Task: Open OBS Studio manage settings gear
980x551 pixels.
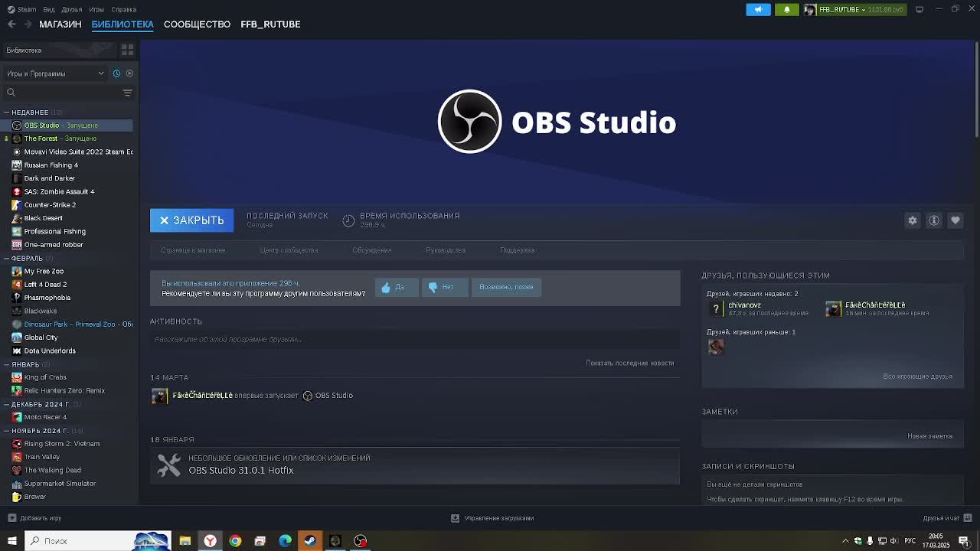Action: pos(912,220)
